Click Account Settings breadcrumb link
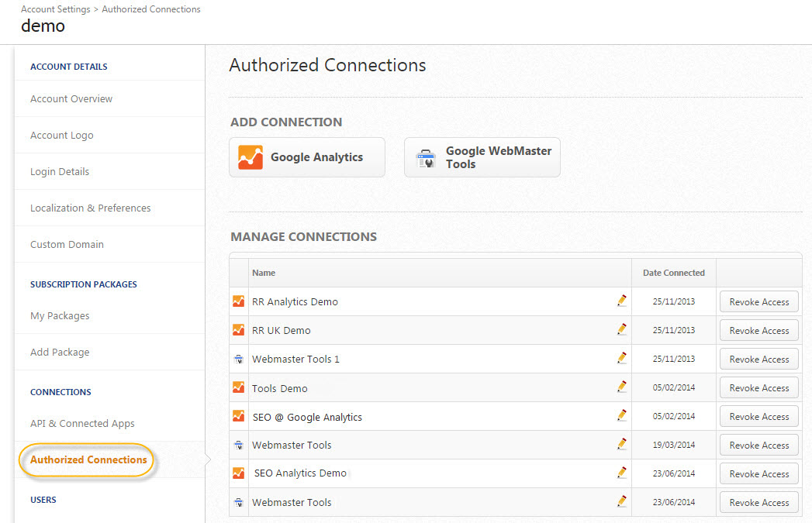 click(57, 9)
